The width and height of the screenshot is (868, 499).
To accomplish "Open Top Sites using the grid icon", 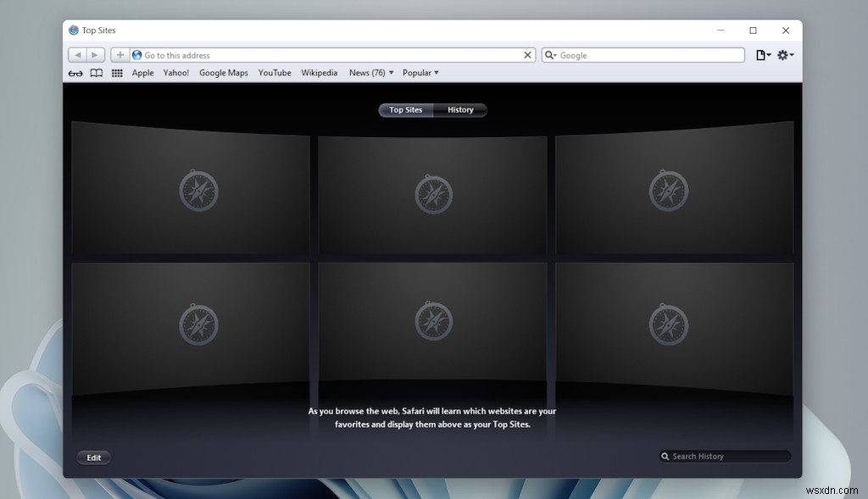I will pyautogui.click(x=117, y=73).
